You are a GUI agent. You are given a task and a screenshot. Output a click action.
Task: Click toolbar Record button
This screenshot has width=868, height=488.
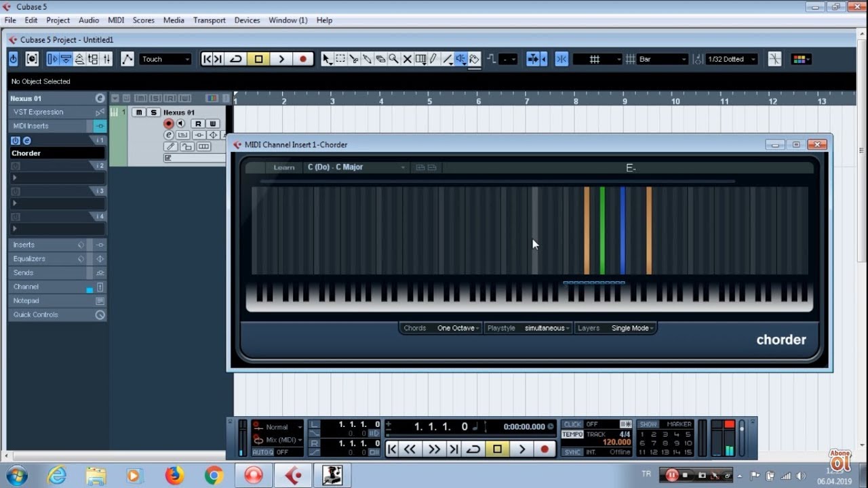pyautogui.click(x=303, y=59)
